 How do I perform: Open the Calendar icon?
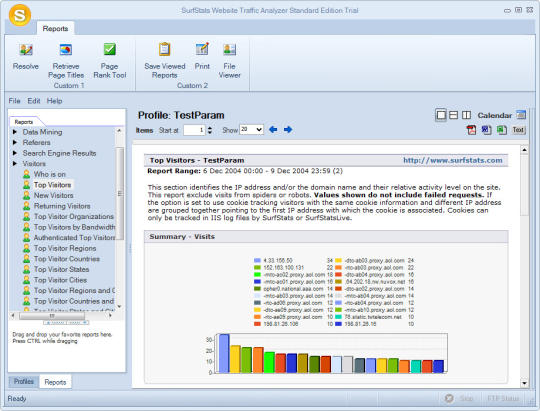521,115
